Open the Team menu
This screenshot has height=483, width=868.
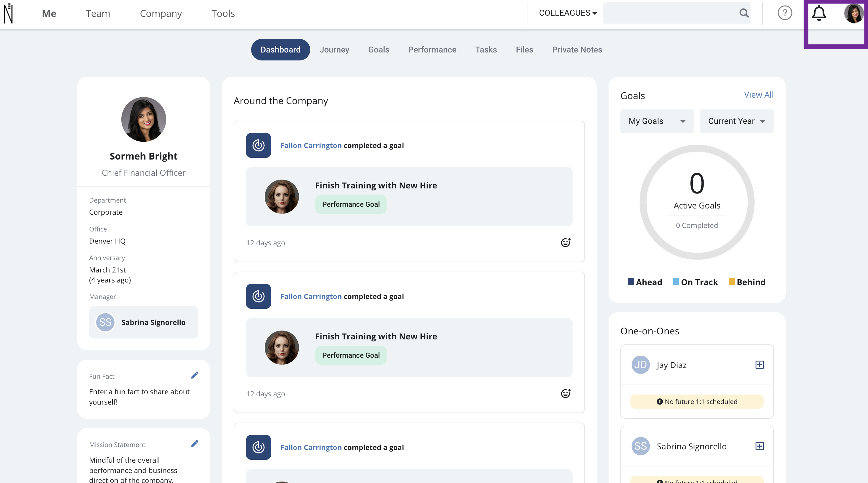(x=98, y=14)
